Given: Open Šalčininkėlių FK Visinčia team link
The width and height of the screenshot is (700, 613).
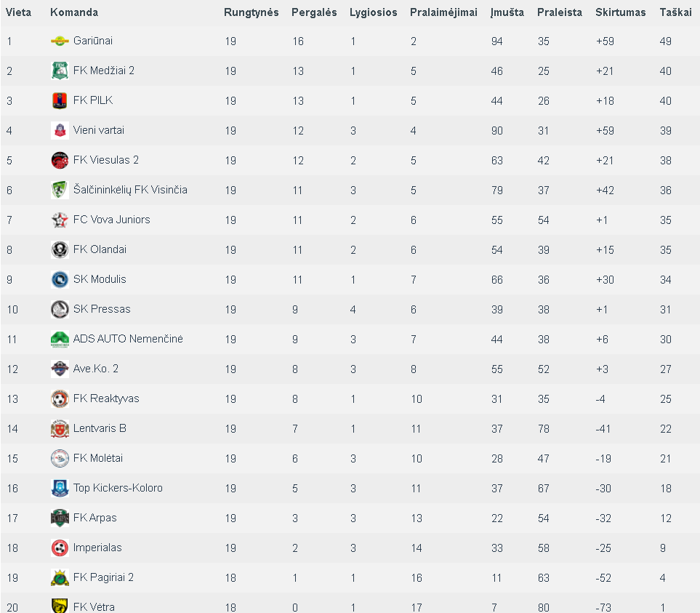Looking at the screenshot, I should pyautogui.click(x=130, y=191).
